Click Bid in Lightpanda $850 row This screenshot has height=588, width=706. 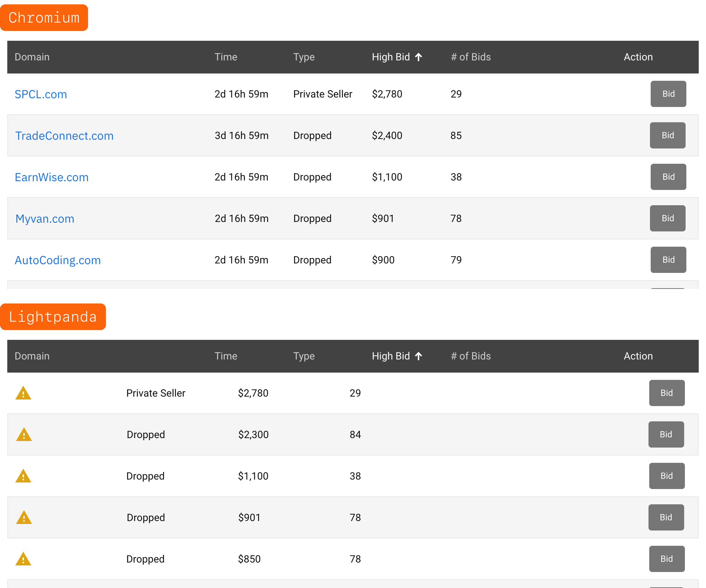pos(667,559)
